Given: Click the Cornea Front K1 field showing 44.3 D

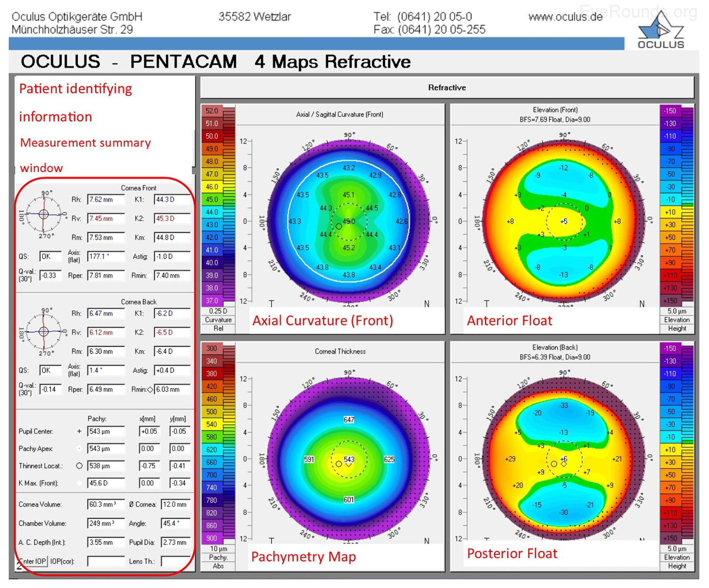Looking at the screenshot, I should pyautogui.click(x=172, y=199).
